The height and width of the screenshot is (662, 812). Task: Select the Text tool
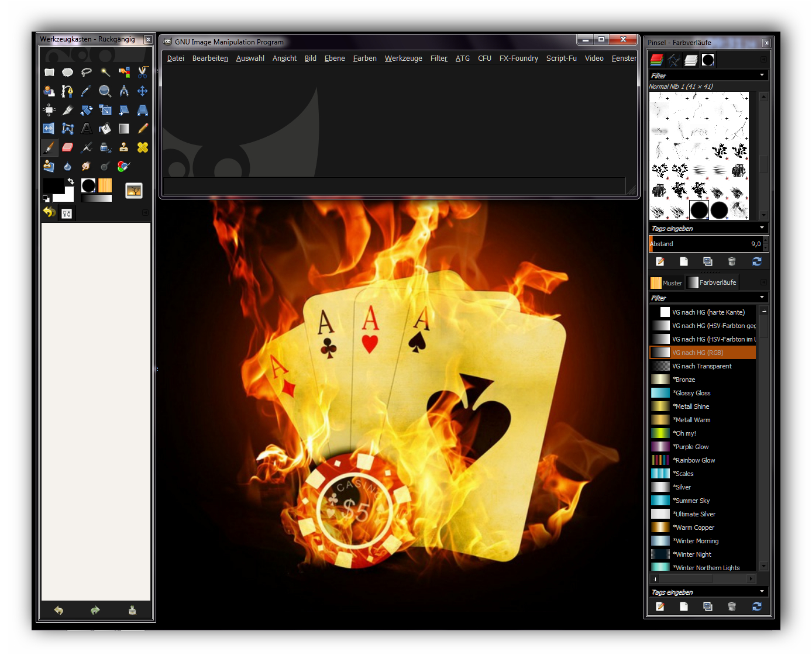pyautogui.click(x=87, y=129)
